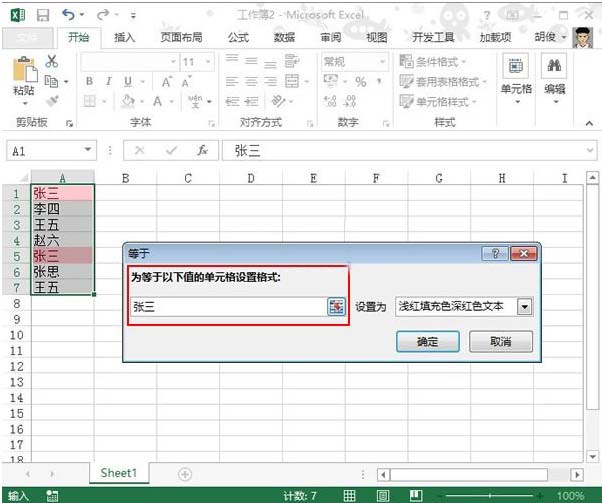This screenshot has width=602, height=503.
Task: Switch to the 审阅 tab
Action: click(331, 38)
